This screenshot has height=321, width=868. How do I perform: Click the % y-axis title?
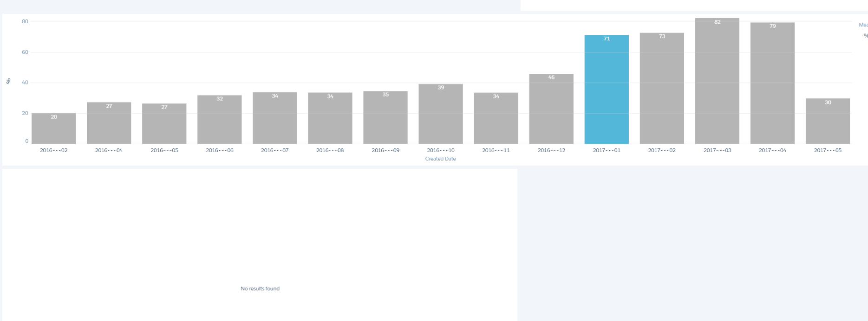(8, 81)
